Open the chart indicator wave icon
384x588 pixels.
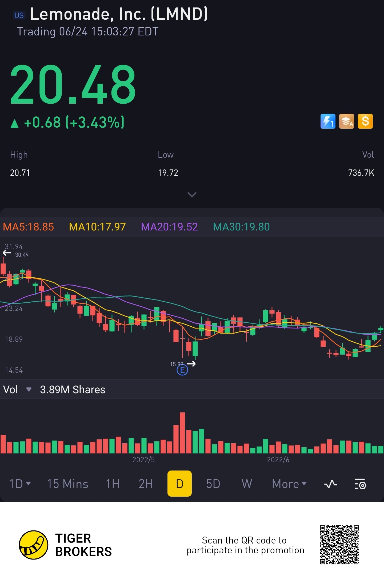coord(331,484)
